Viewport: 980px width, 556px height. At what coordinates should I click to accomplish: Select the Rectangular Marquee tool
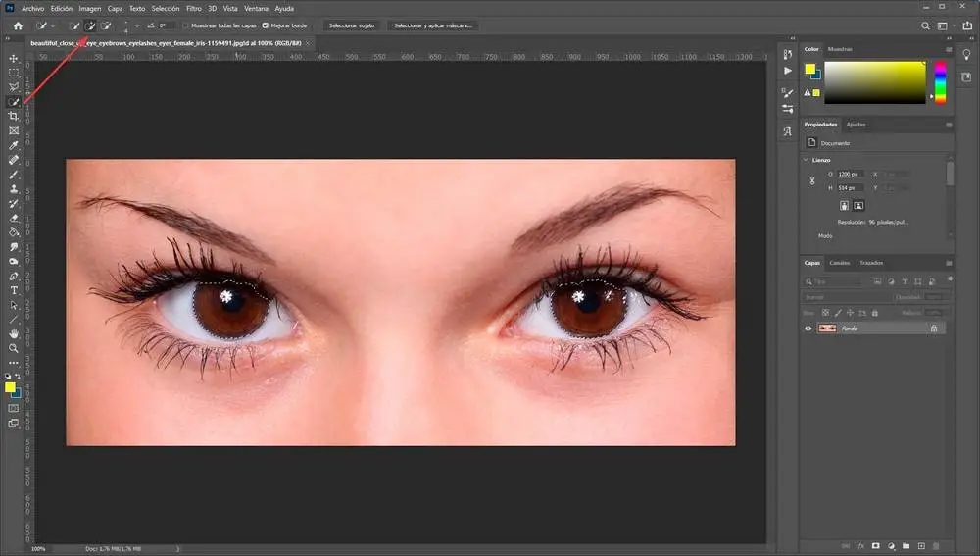14,73
